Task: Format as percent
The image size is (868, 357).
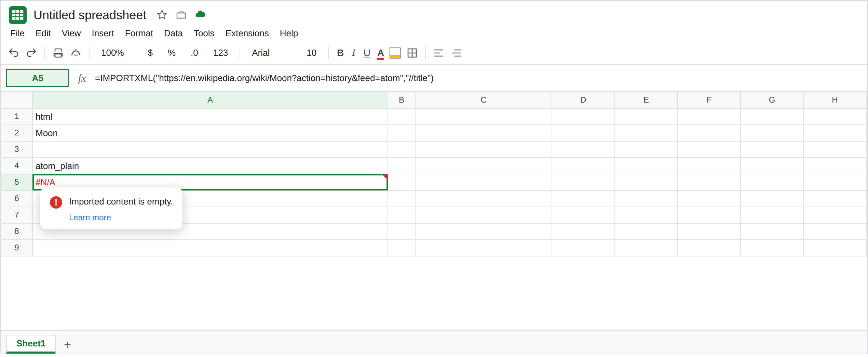Action: (172, 53)
